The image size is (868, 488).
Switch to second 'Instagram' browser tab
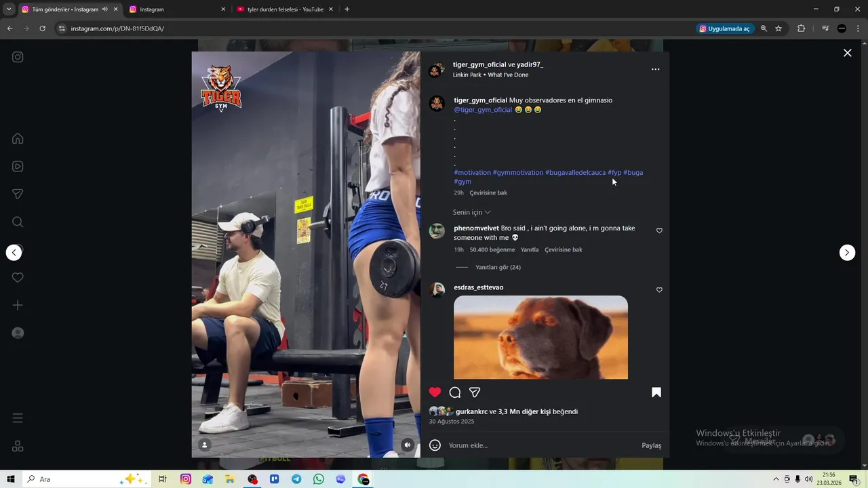click(176, 9)
